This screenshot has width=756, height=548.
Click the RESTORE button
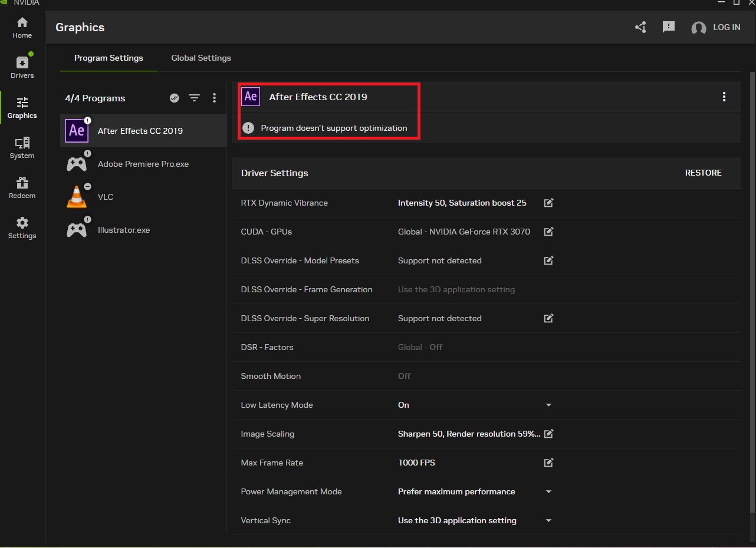[x=703, y=173]
